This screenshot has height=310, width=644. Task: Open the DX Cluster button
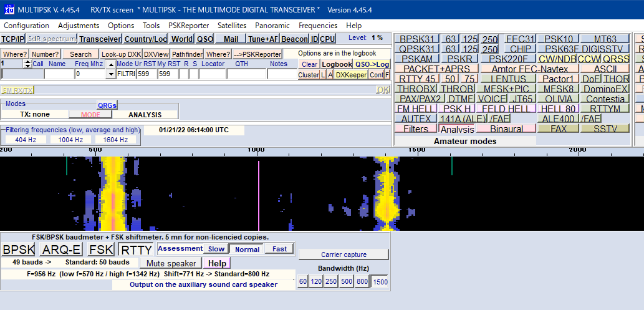tap(309, 75)
